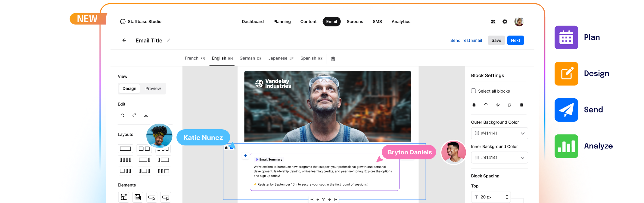Screen dimensions: 644x203
Task: Switch to French FR tab
Action: (x=195, y=58)
